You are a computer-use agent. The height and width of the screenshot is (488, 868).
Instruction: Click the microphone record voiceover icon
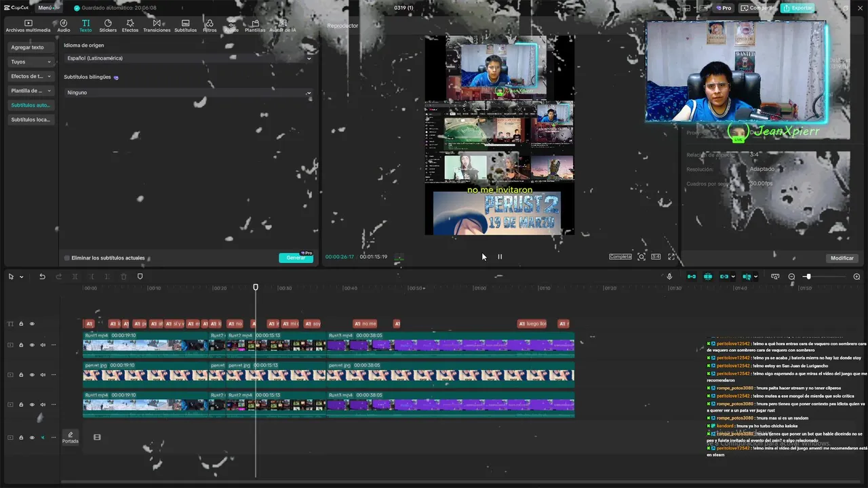tap(669, 277)
